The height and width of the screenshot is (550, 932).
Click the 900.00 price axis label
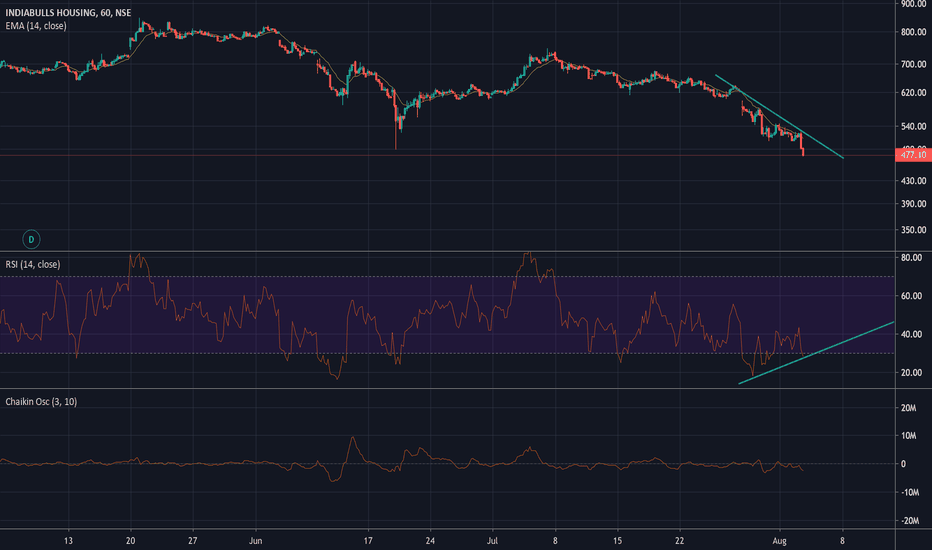click(914, 4)
